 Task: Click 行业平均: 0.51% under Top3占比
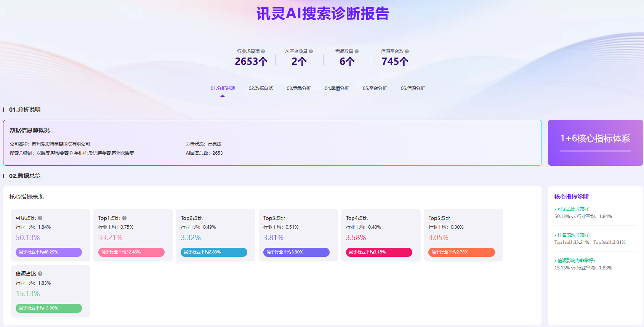pyautogui.click(x=281, y=227)
